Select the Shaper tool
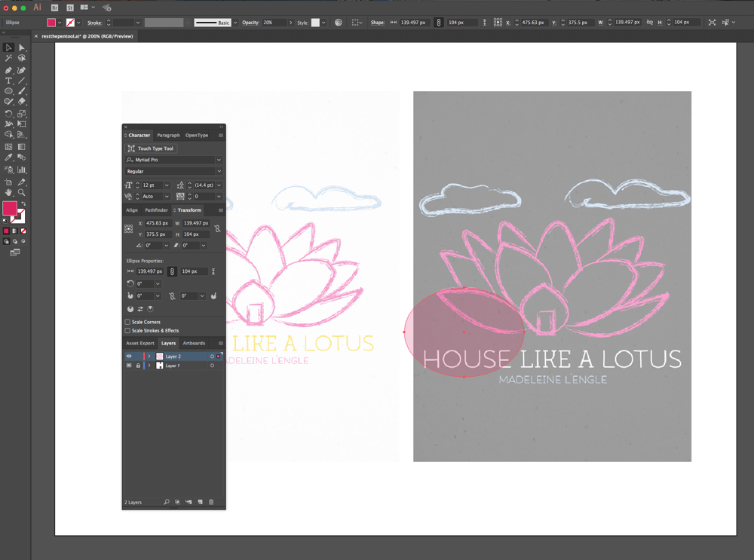The height and width of the screenshot is (560, 754). click(x=8, y=102)
